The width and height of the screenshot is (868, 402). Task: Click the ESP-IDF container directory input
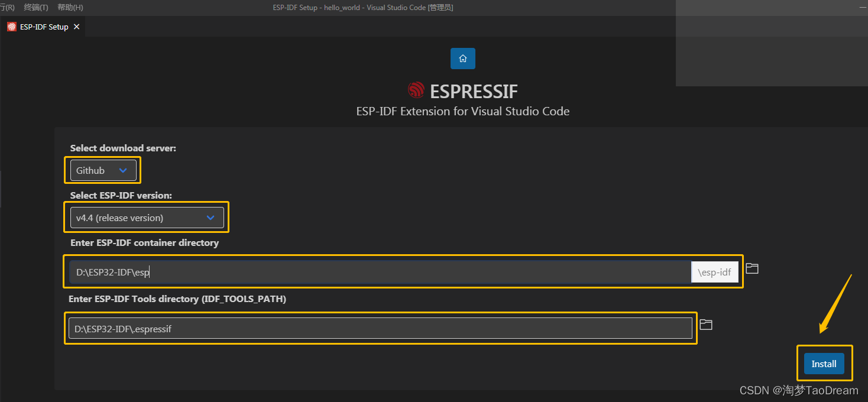click(380, 272)
